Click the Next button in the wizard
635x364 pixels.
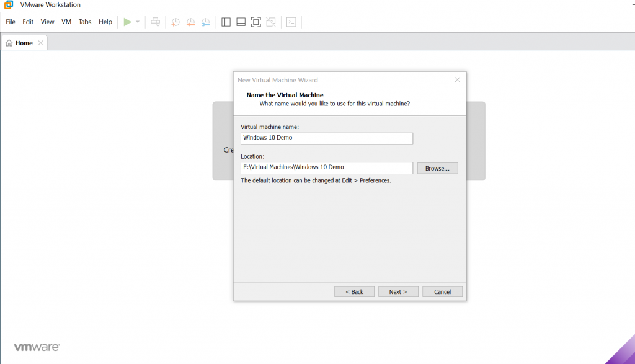(x=398, y=291)
